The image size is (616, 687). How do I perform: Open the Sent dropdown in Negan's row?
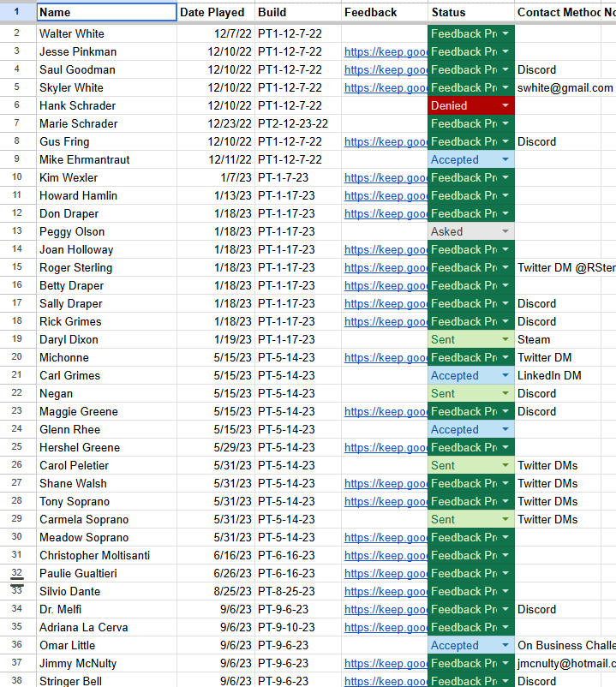point(505,393)
